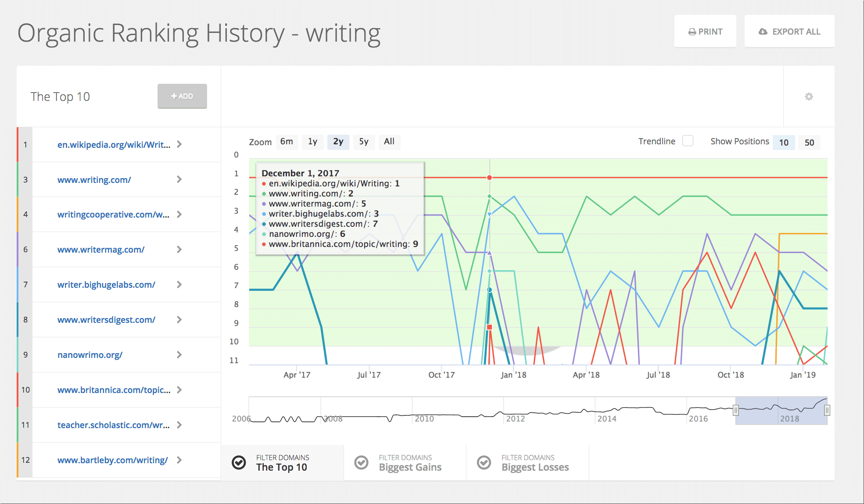
Task: Open www.writersdigest.com/ link
Action: (x=106, y=320)
